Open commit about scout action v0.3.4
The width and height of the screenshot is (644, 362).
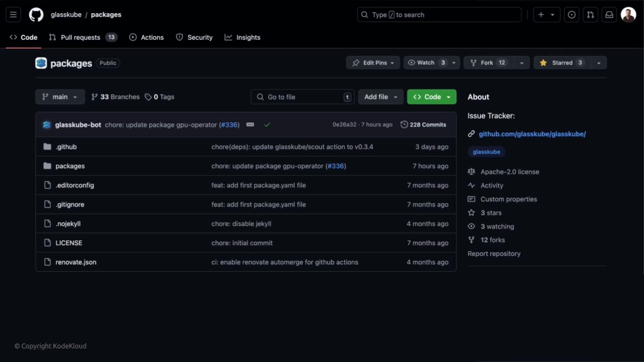pyautogui.click(x=292, y=147)
